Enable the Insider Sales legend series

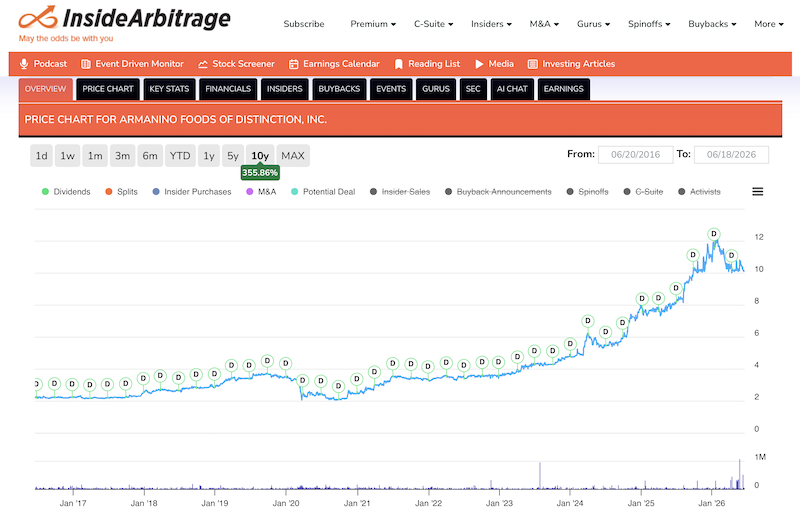pyautogui.click(x=400, y=192)
